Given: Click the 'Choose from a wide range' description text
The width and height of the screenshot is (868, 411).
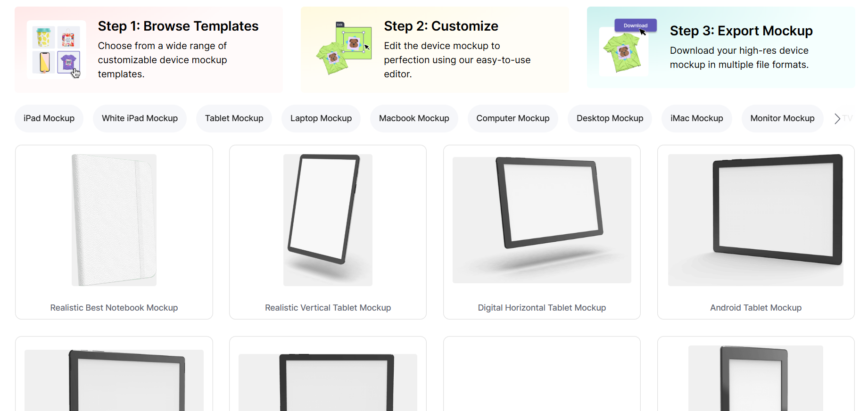Looking at the screenshot, I should click(x=163, y=60).
